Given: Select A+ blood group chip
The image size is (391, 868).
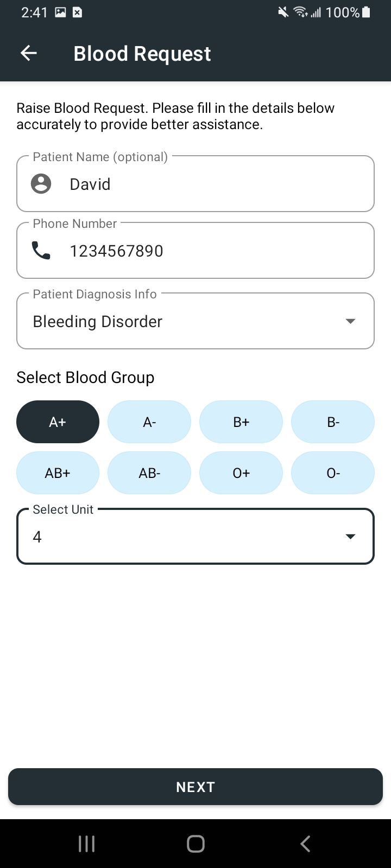Looking at the screenshot, I should tap(58, 422).
